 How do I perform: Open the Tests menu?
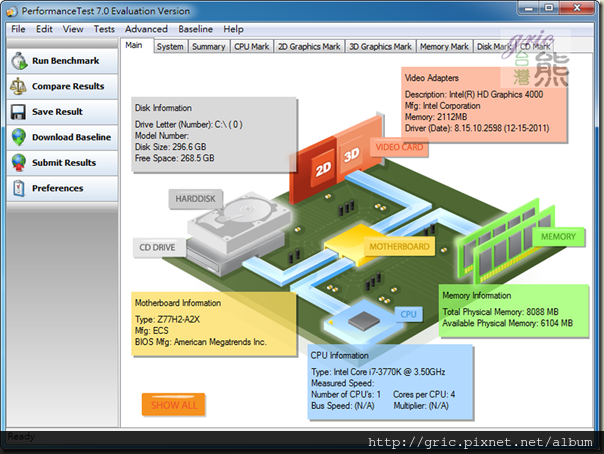104,29
